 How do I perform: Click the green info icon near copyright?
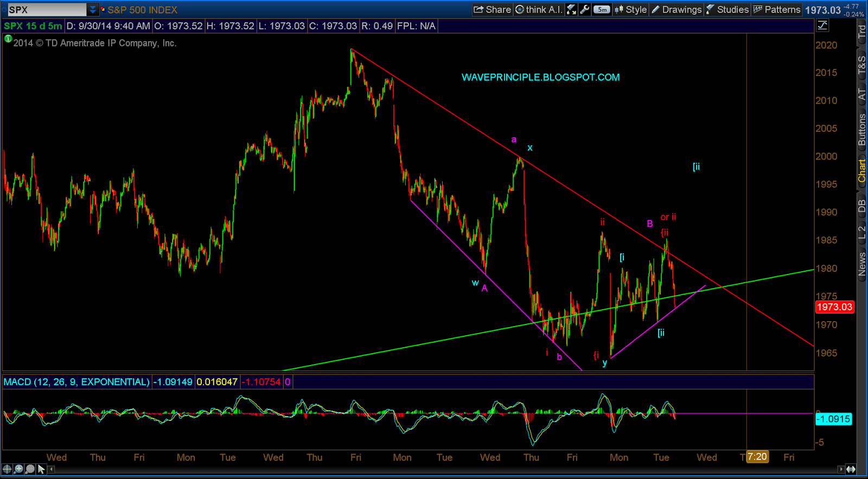pos(8,39)
